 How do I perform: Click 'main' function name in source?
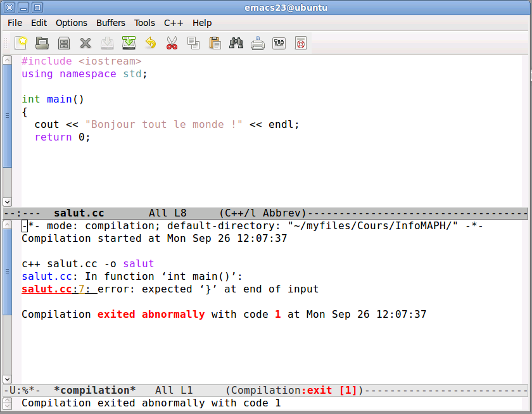click(x=60, y=99)
